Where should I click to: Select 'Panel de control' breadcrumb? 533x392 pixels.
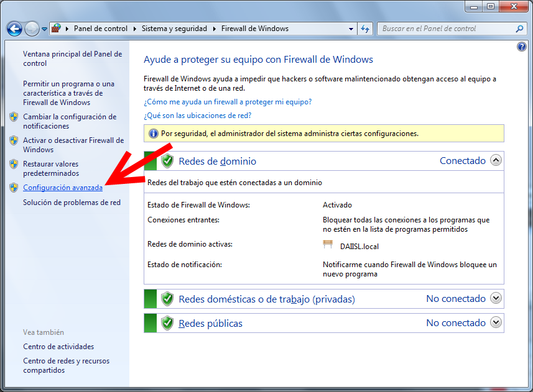pyautogui.click(x=101, y=29)
